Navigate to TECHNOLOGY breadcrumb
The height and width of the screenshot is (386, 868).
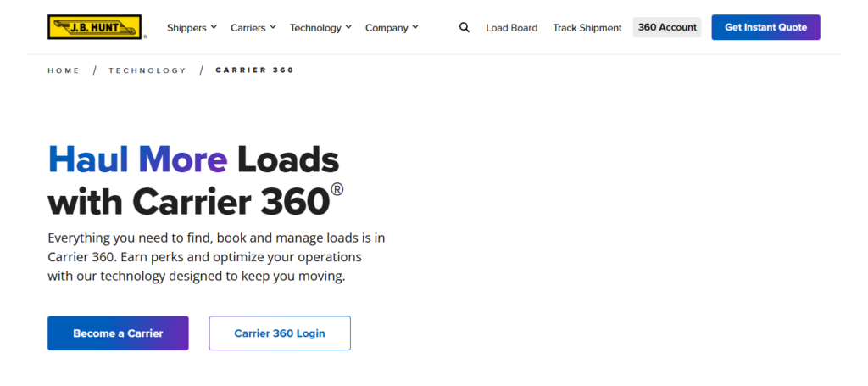tap(147, 70)
